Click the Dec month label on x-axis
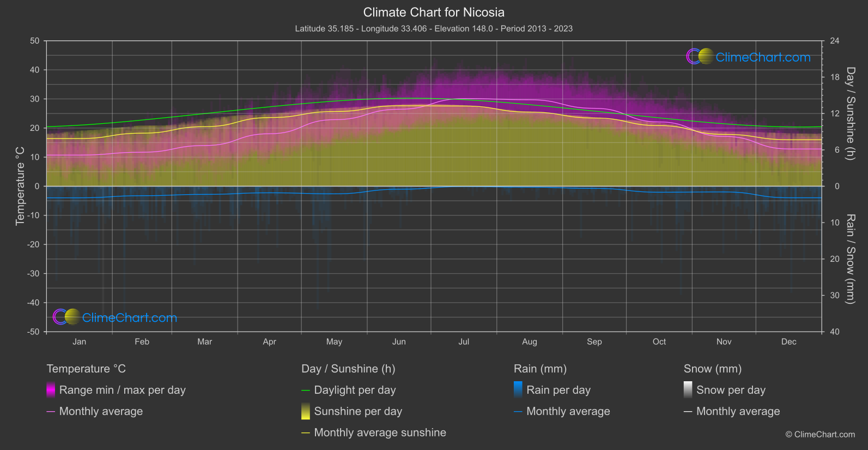The width and height of the screenshot is (868, 450). click(789, 341)
